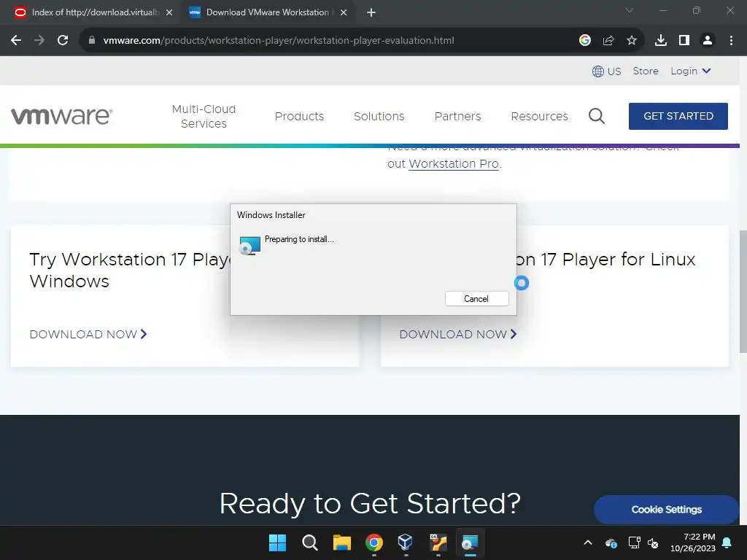This screenshot has width=747, height=560.
Task: Click the address bar URL field
Action: [x=278, y=41]
